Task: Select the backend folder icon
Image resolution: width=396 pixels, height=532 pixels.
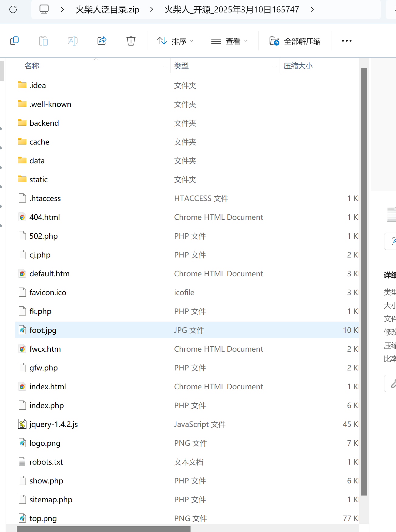Action: click(x=22, y=123)
